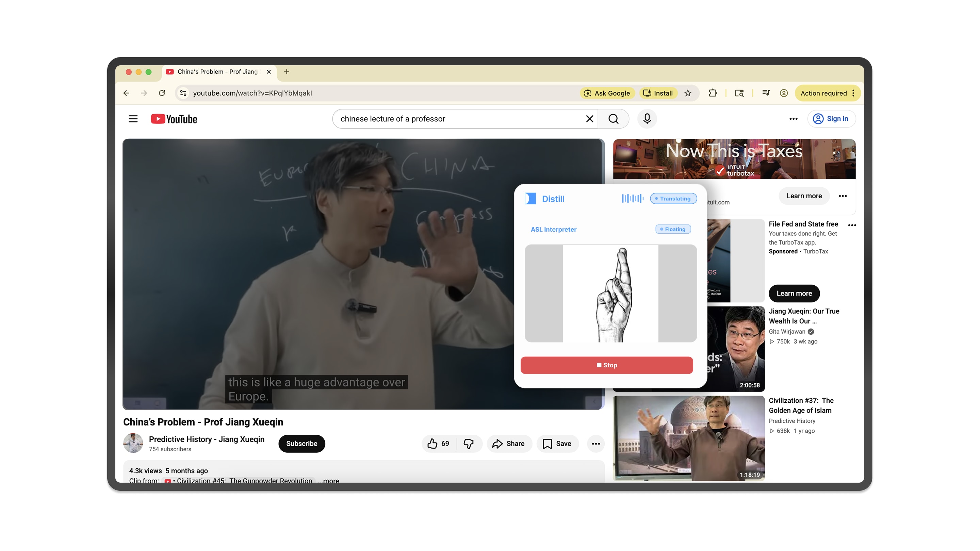Bookmark this page with the star
980x551 pixels.
[687, 93]
